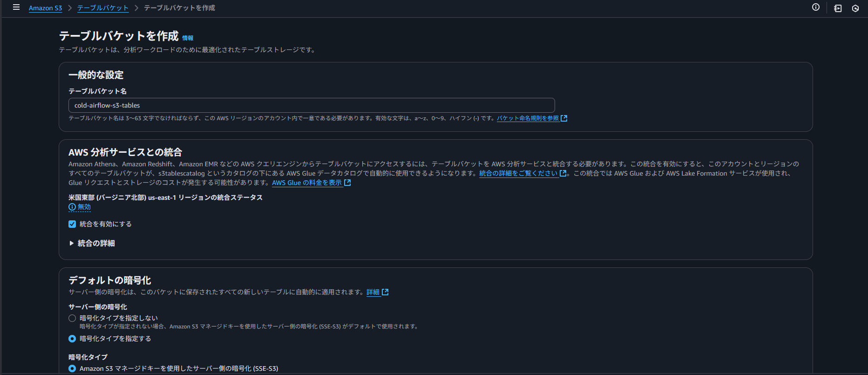
Task: Open the 情報 link beside the page title
Action: (x=188, y=38)
